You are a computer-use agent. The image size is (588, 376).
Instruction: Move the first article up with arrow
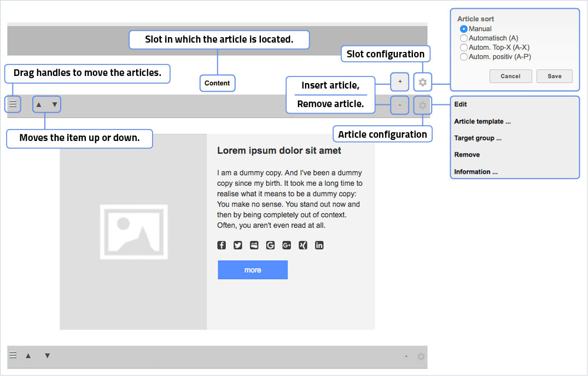(x=39, y=104)
